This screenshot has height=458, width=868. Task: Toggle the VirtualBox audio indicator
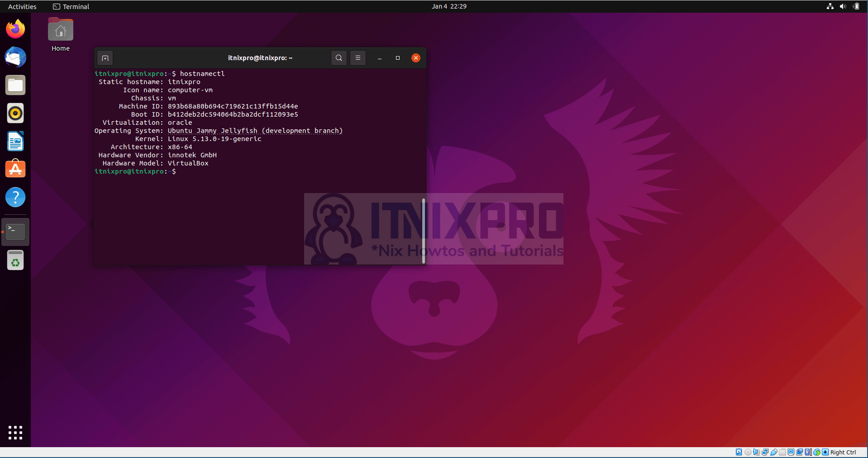(756, 452)
